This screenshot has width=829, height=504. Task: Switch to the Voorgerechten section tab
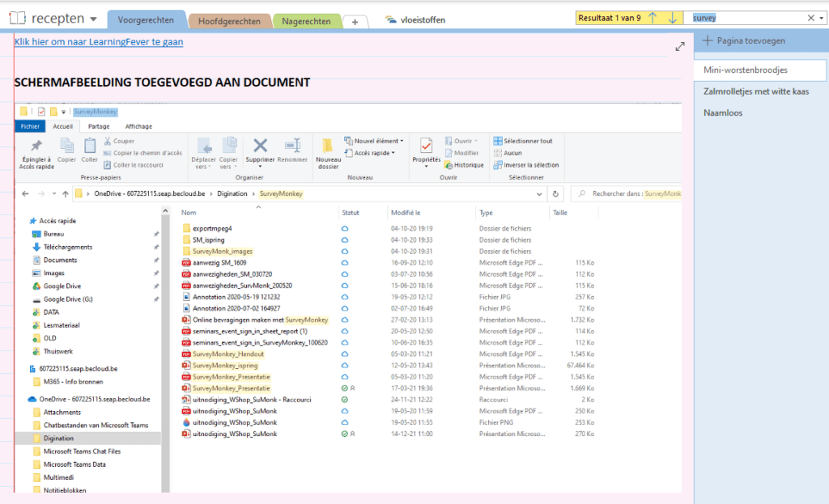[x=146, y=20]
